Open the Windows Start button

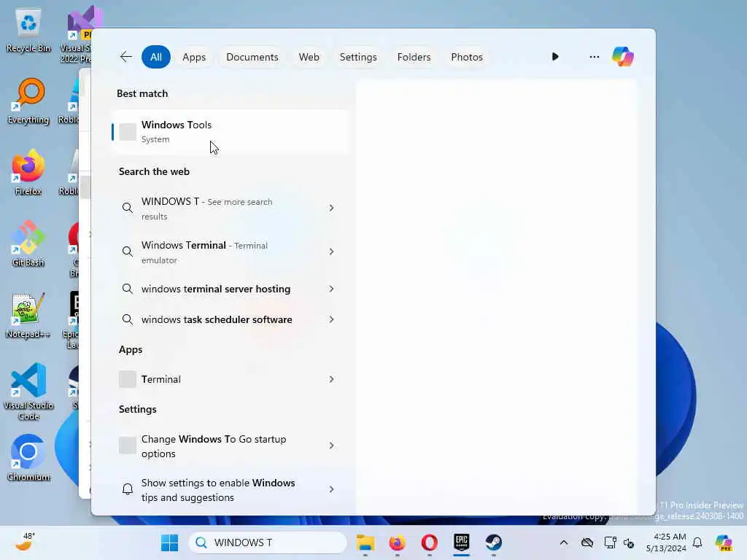(x=169, y=542)
